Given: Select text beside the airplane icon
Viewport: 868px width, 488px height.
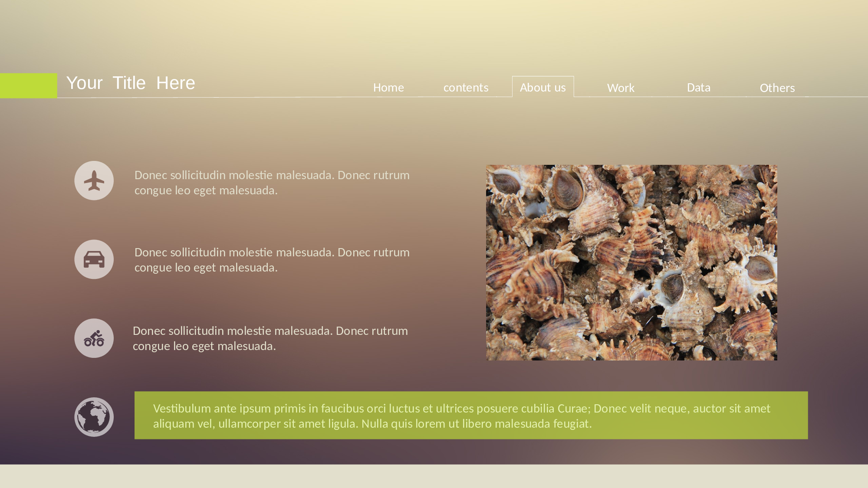Looking at the screenshot, I should (272, 183).
